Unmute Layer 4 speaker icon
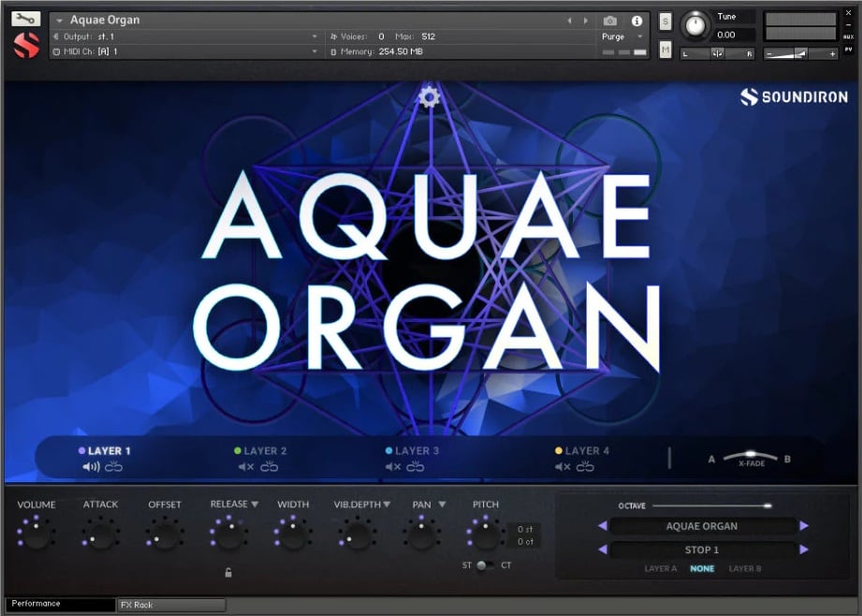 (x=562, y=467)
